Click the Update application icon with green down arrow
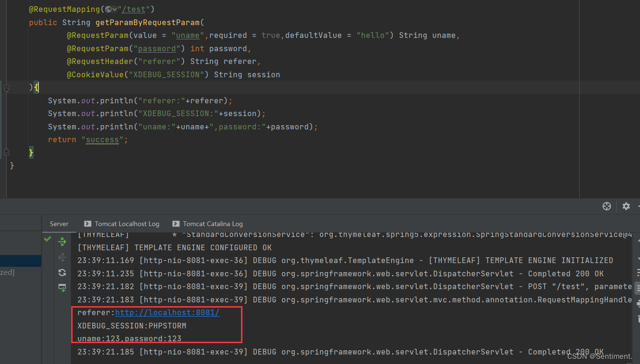640x364 pixels. (x=62, y=288)
